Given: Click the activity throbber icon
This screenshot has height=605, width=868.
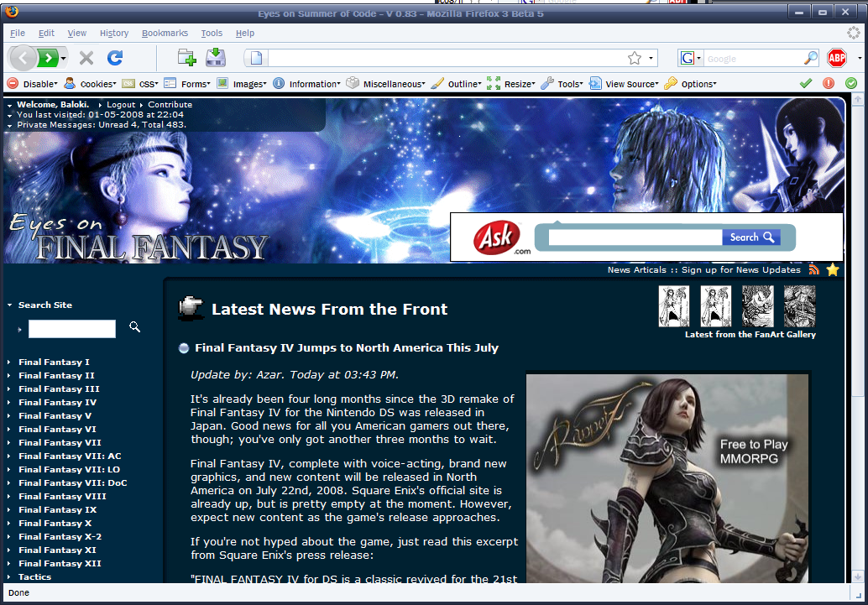Looking at the screenshot, I should [853, 33].
